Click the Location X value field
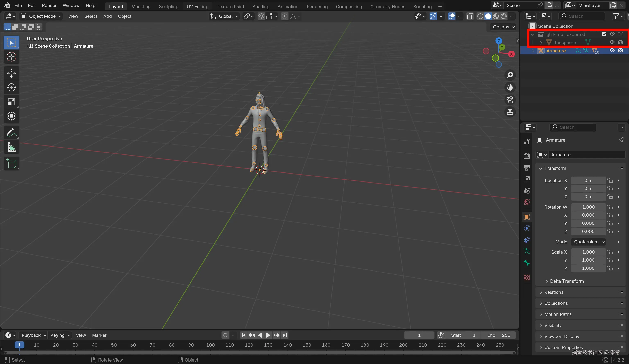Image resolution: width=629 pixels, height=364 pixels. tap(588, 180)
